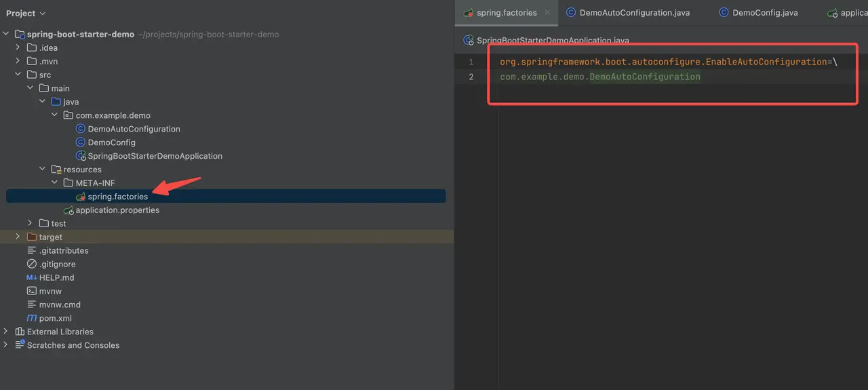The height and width of the screenshot is (390, 868).
Task: Switch to the partially visible application tab
Action: tap(847, 12)
